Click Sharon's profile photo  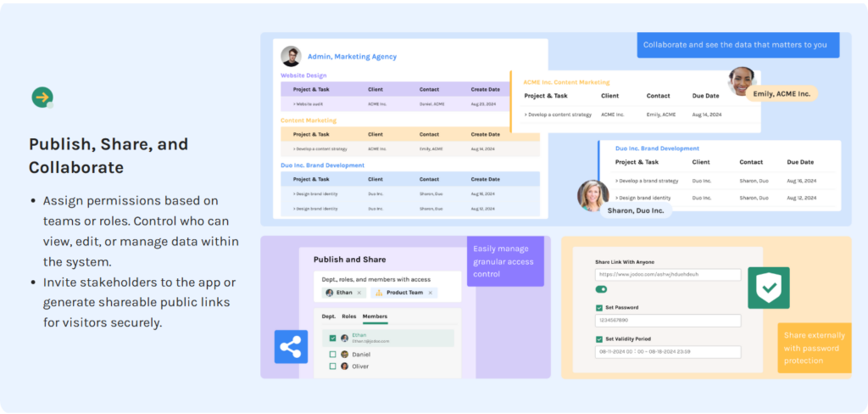[x=593, y=195]
